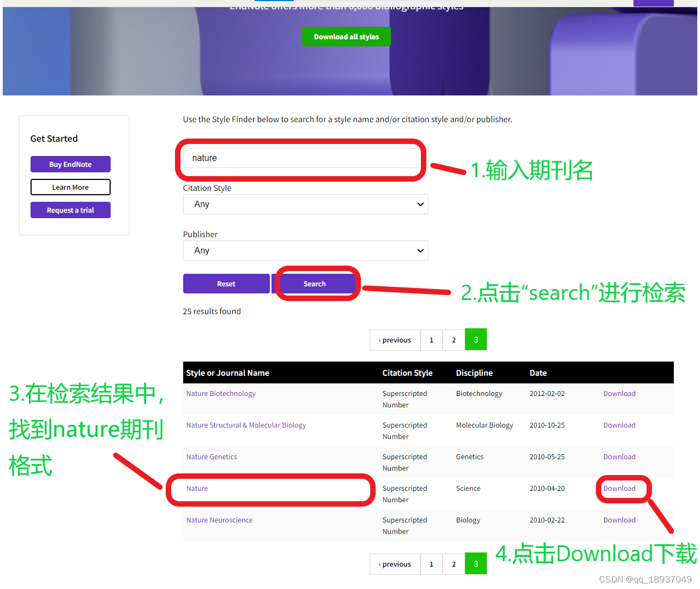Click the Style or Journal Name column header
The height and width of the screenshot is (589, 700).
227,373
